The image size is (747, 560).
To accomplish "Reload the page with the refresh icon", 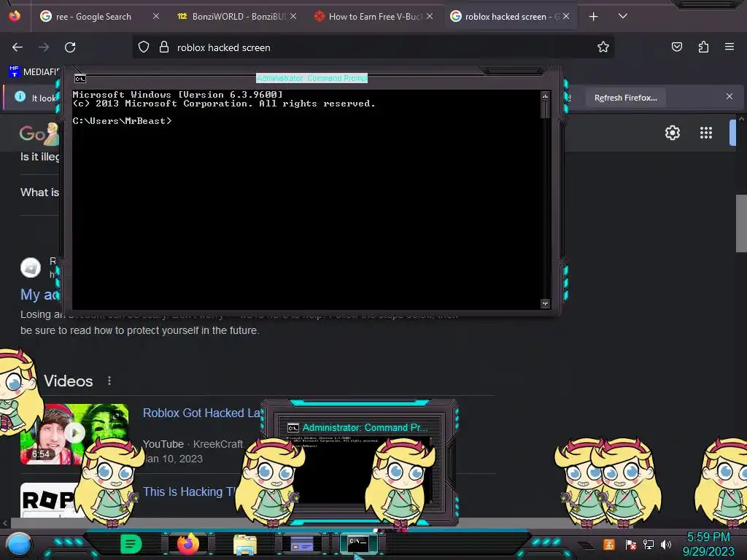I will [x=70, y=47].
